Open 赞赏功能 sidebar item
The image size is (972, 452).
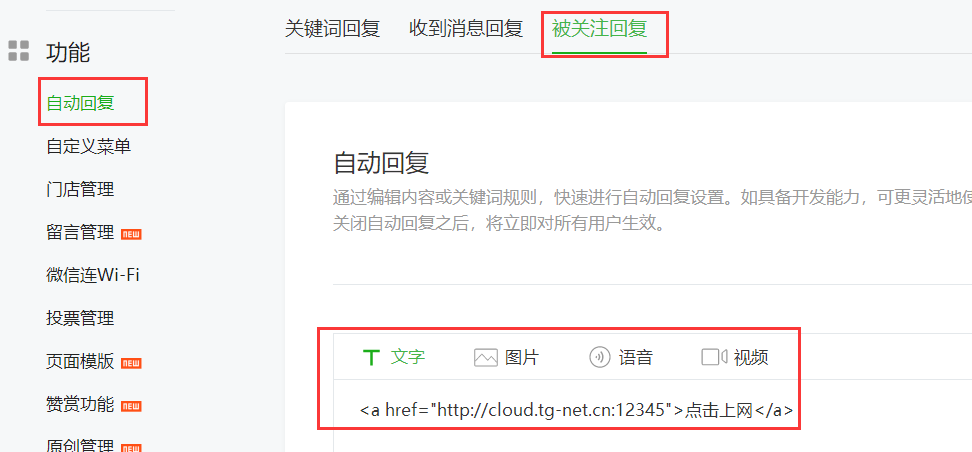pos(81,404)
